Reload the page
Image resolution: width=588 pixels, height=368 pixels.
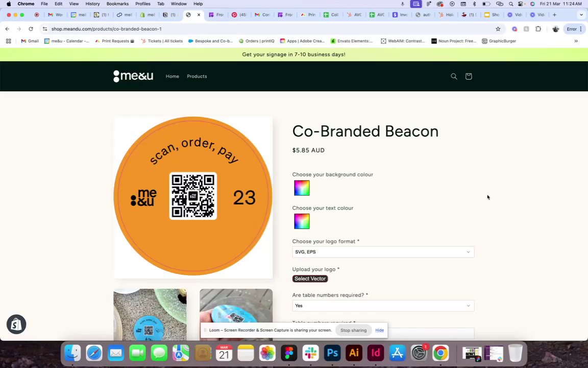31,29
